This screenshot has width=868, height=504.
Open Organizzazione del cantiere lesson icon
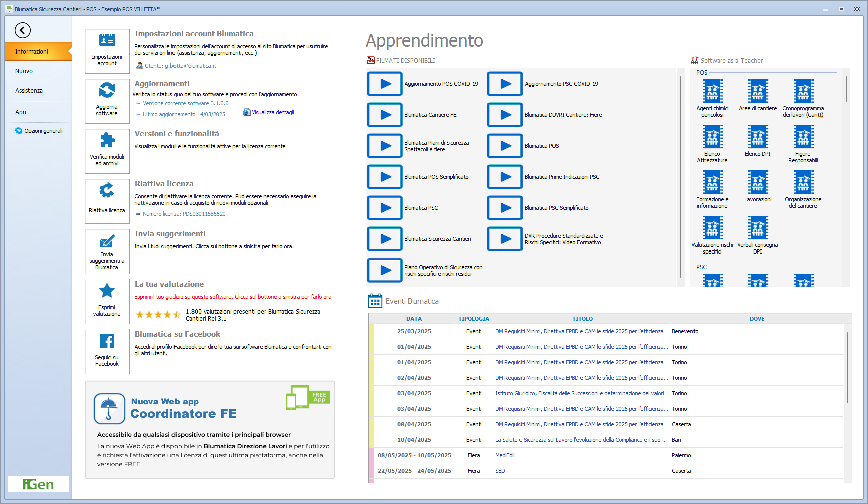click(x=803, y=182)
